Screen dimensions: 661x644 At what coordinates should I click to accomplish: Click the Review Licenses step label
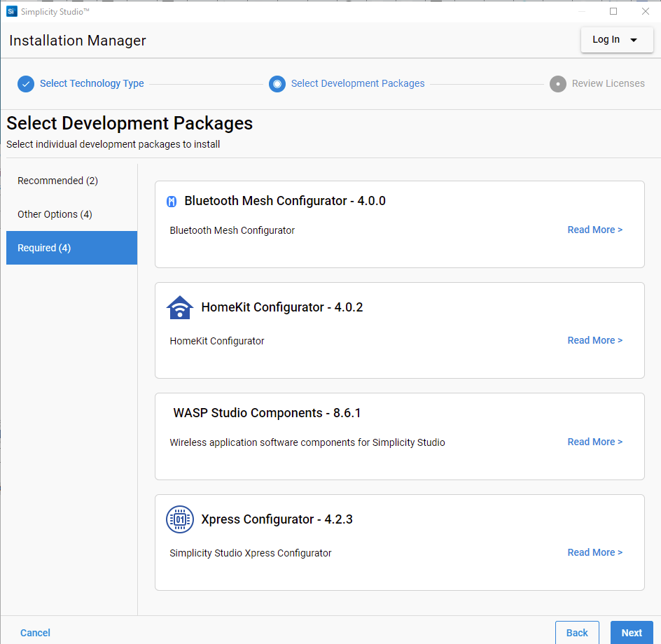tap(608, 83)
